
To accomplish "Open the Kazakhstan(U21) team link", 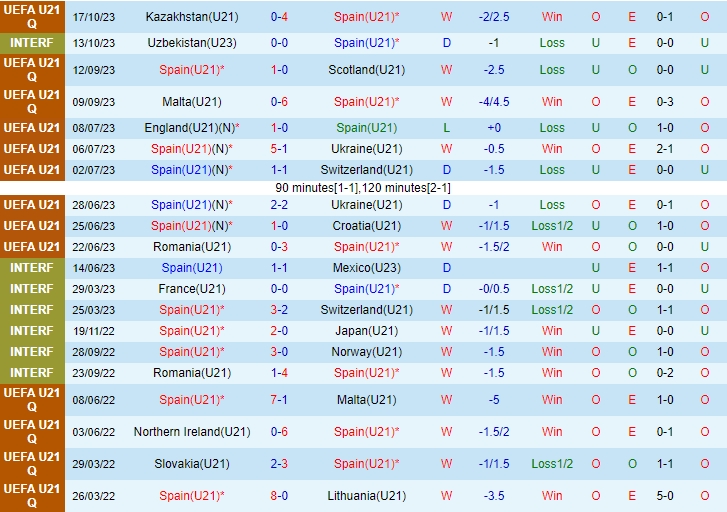I will [x=191, y=17].
